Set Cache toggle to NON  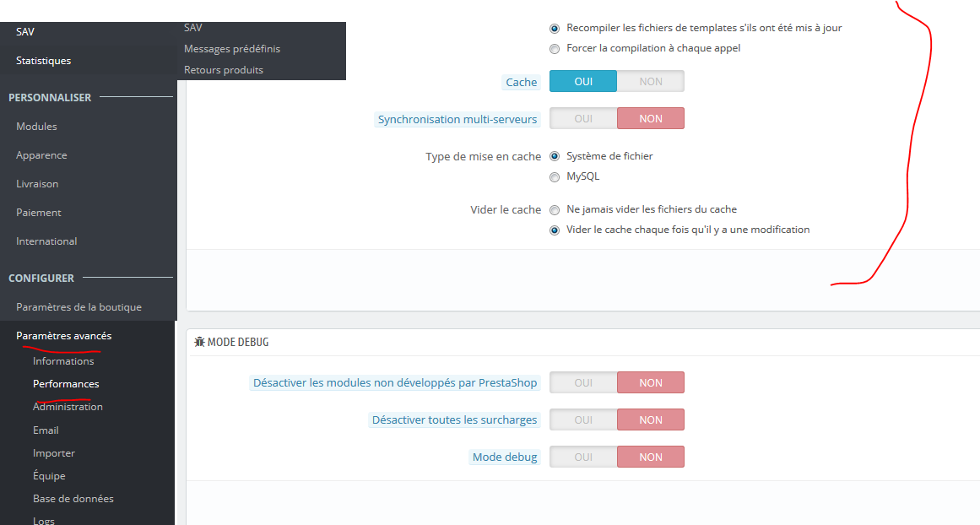(x=651, y=81)
